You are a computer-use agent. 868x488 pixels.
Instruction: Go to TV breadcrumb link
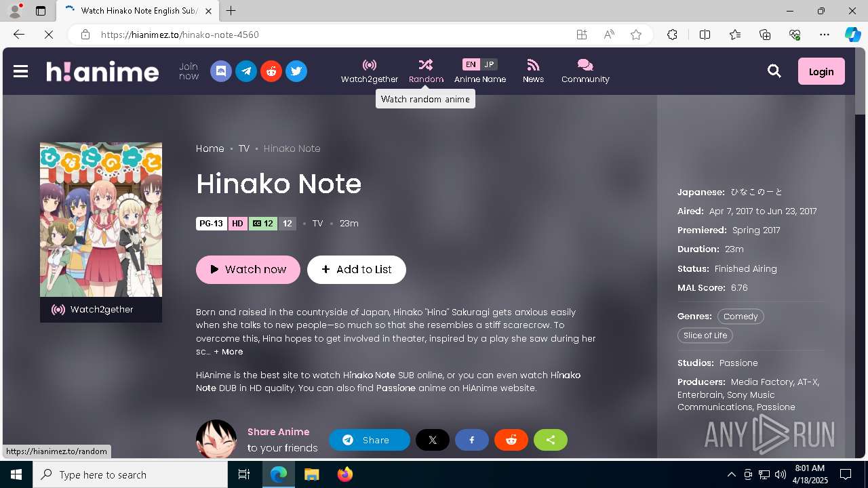[244, 148]
